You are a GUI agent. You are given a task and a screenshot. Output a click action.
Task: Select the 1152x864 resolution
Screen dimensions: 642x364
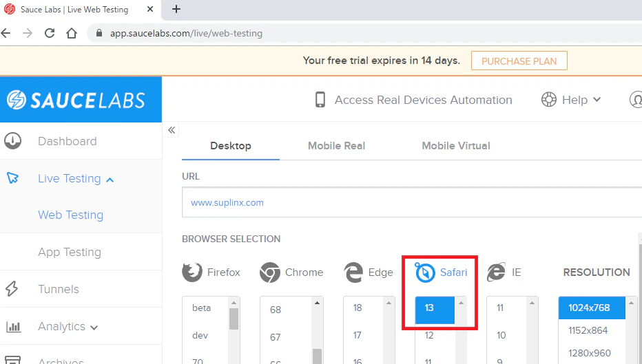click(588, 330)
